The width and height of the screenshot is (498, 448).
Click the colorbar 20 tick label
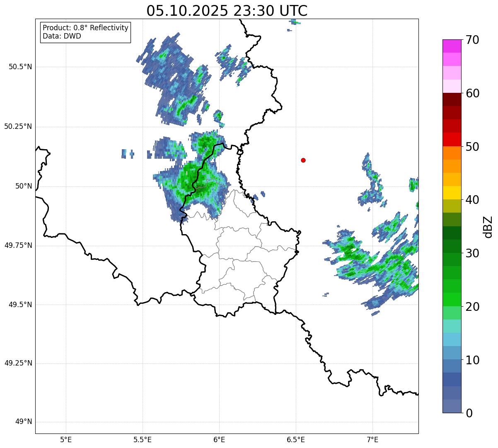coord(472,307)
